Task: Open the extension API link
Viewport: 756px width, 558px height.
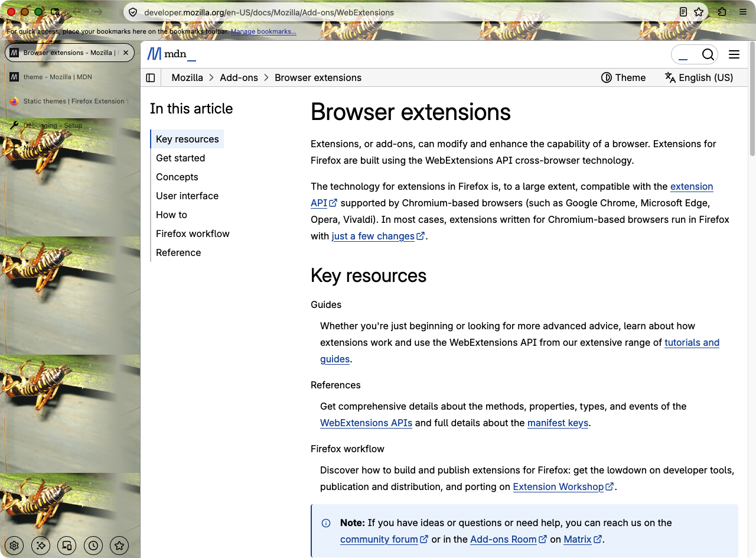Action: [692, 186]
